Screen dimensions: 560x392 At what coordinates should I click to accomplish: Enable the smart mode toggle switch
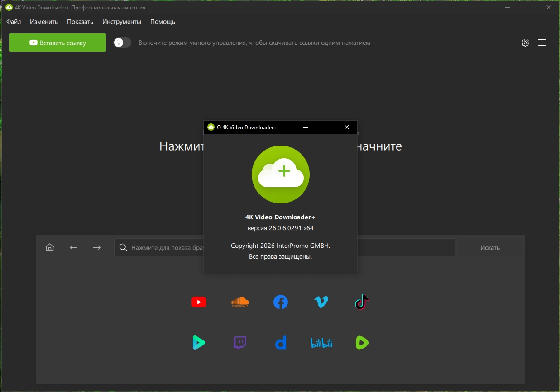tap(122, 43)
